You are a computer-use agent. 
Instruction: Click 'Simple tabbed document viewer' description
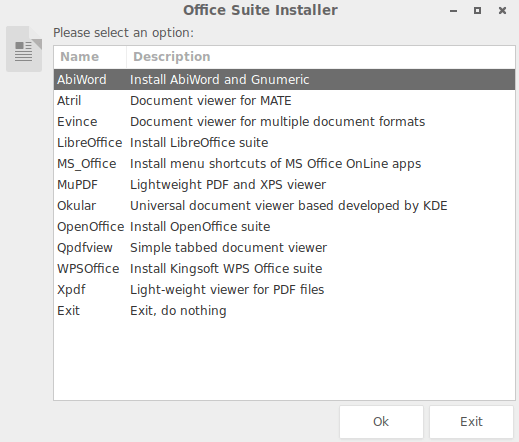pyautogui.click(x=228, y=248)
